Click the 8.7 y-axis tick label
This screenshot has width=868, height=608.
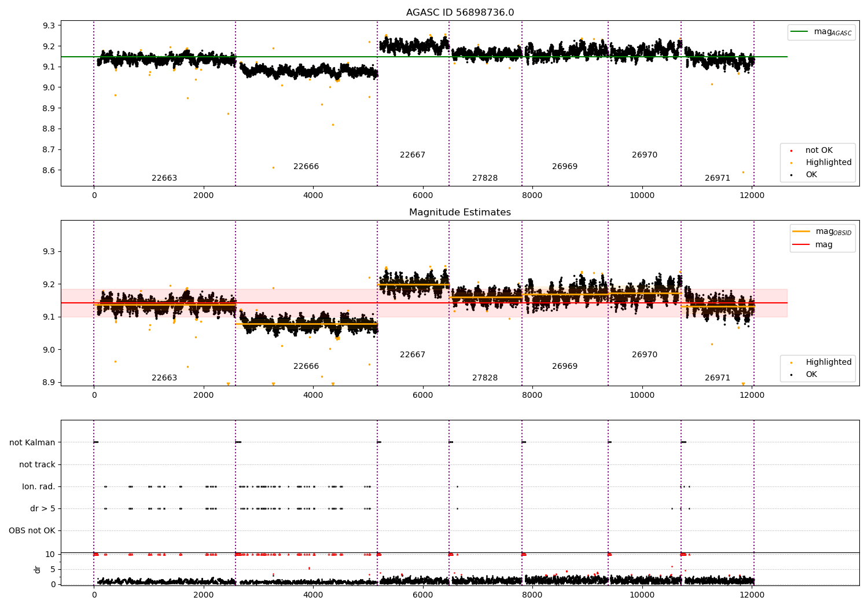point(49,149)
